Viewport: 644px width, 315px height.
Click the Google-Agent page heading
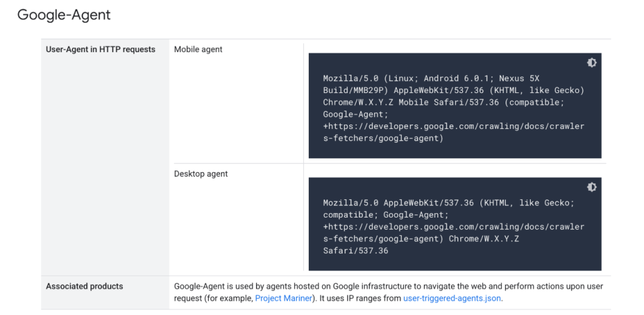64,14
